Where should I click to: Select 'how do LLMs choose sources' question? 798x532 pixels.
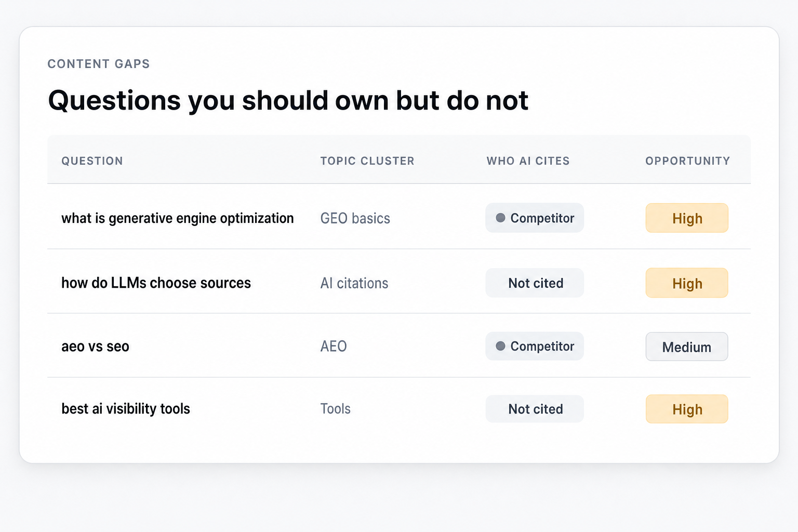click(156, 283)
